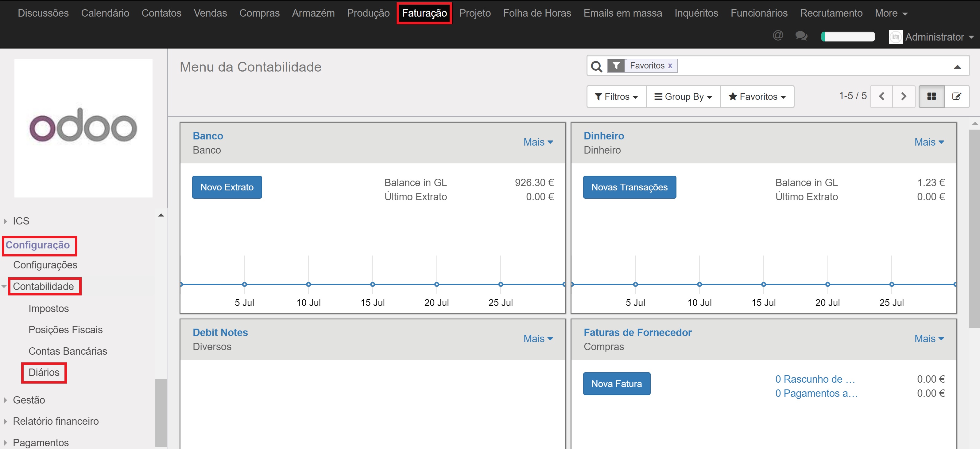
Task: Switch to kanban grid view
Action: click(x=931, y=97)
